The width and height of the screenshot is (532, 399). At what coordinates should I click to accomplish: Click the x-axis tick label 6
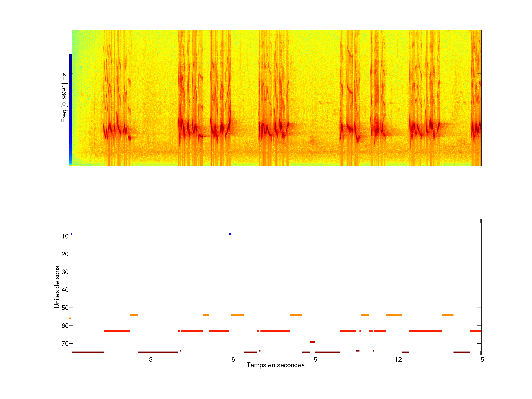tap(233, 359)
